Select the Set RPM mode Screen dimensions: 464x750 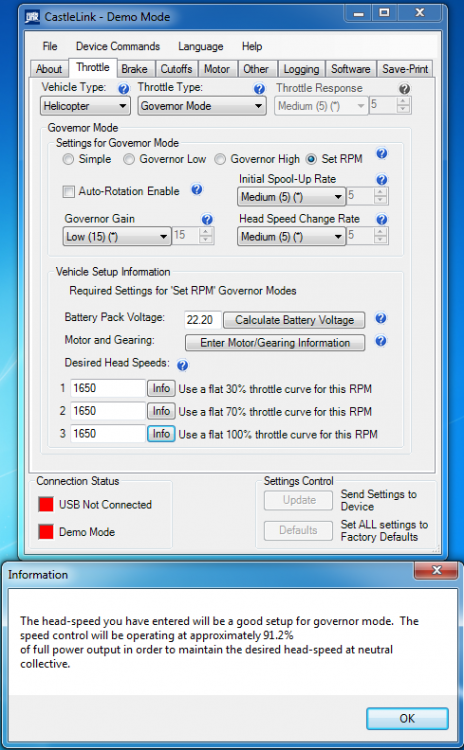pos(311,159)
